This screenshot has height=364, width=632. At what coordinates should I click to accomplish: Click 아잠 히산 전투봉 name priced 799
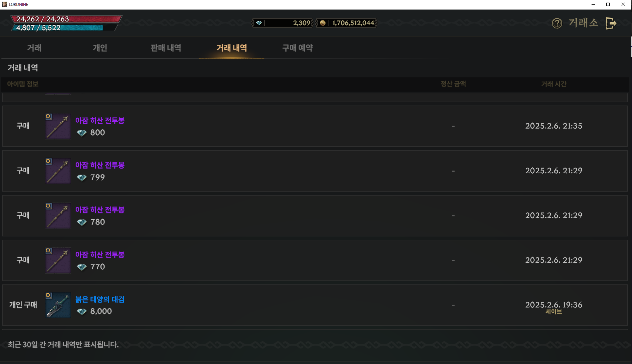click(x=100, y=165)
